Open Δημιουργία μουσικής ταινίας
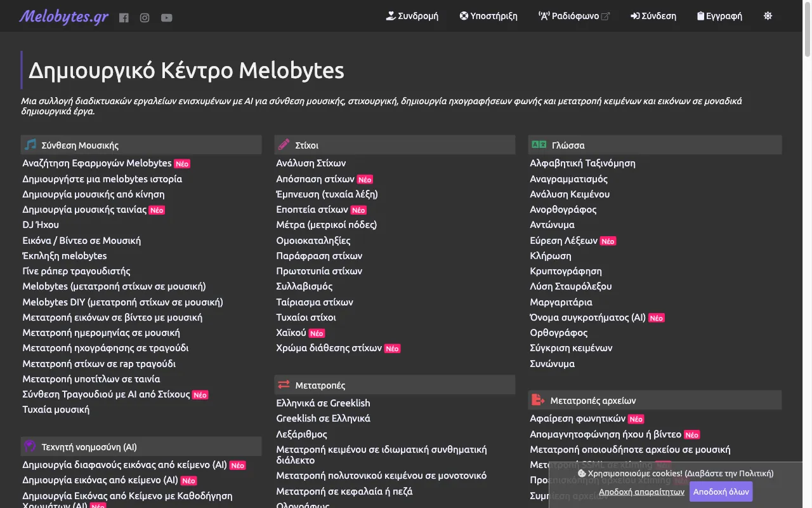 tap(84, 210)
